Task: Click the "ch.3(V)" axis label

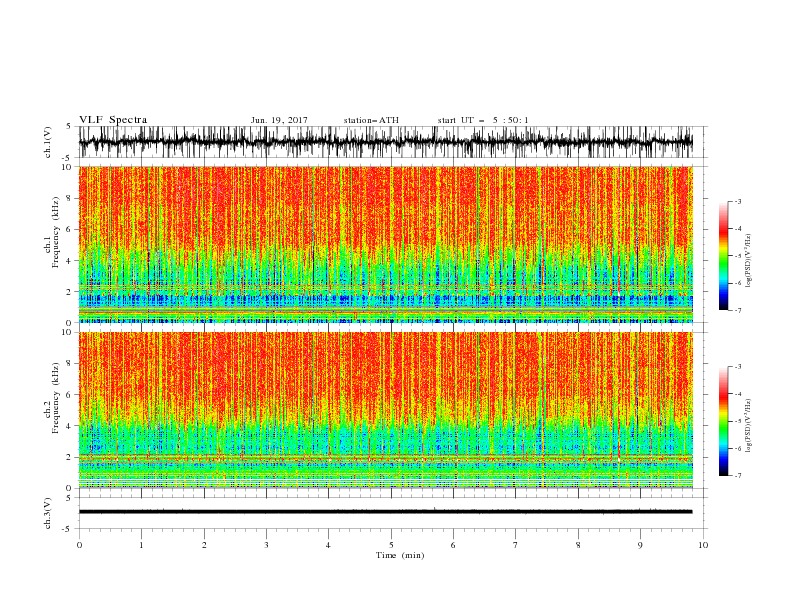Action: [48, 513]
